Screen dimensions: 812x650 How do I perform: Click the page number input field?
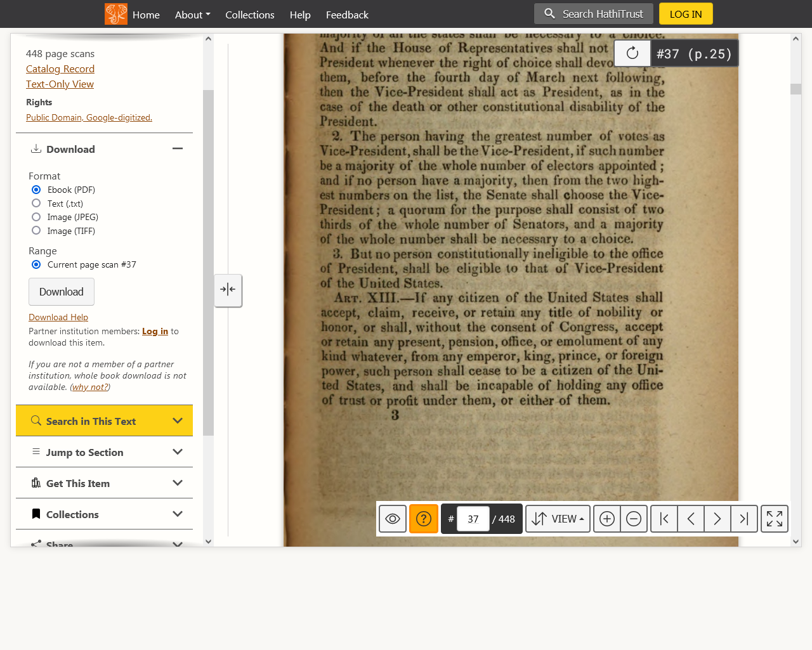tap(473, 519)
